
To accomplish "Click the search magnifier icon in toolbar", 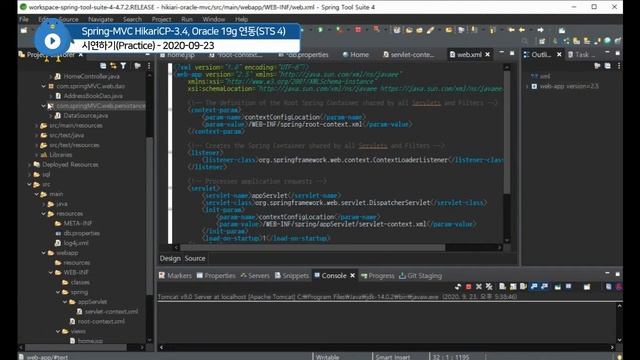I will (524, 41).
